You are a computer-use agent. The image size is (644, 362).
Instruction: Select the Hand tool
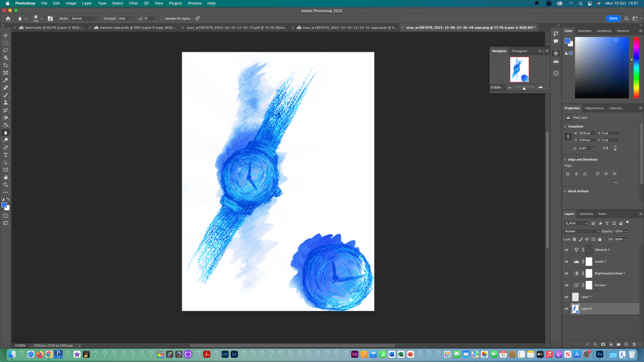(6, 177)
